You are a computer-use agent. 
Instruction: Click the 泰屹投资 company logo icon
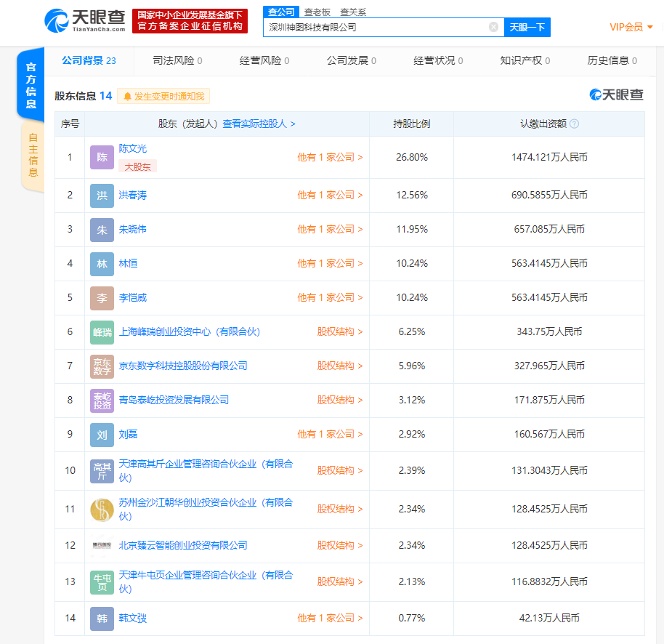(102, 401)
